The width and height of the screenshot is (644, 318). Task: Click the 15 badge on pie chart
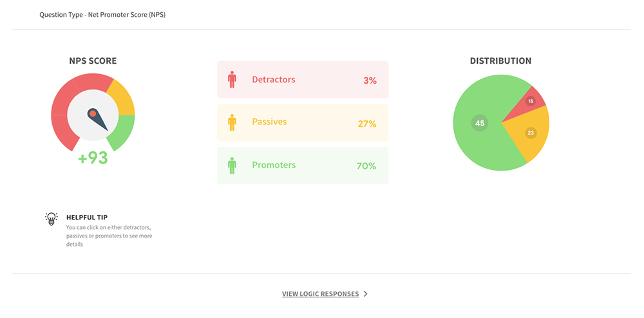pyautogui.click(x=531, y=101)
